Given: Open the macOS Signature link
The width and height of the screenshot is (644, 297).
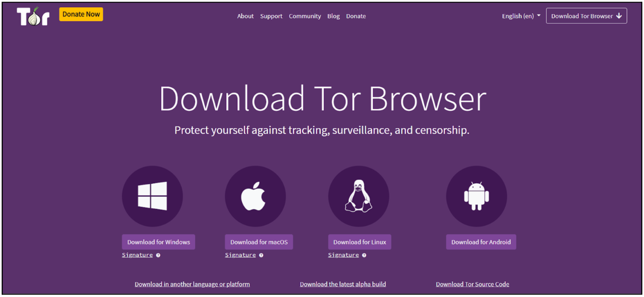Looking at the screenshot, I should point(240,255).
